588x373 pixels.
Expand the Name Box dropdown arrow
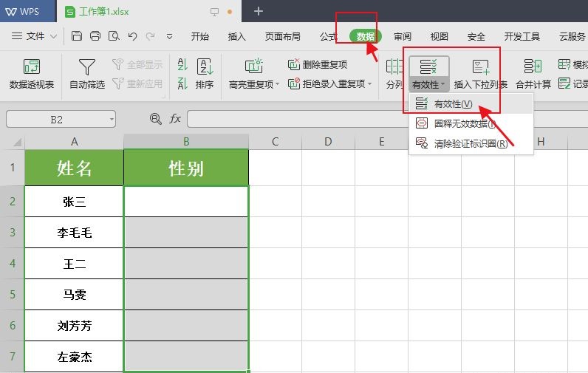pyautogui.click(x=112, y=120)
